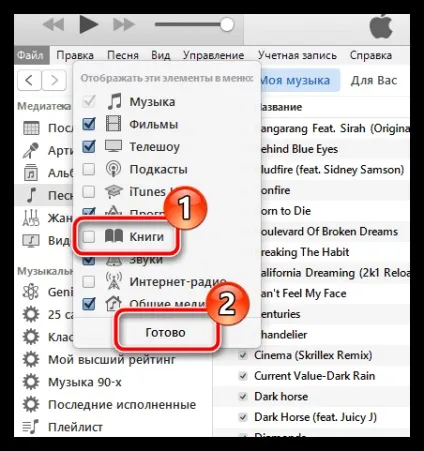This screenshot has height=451, width=424.
Task: Open the Плейлист item in sidebar
Action: [75, 427]
